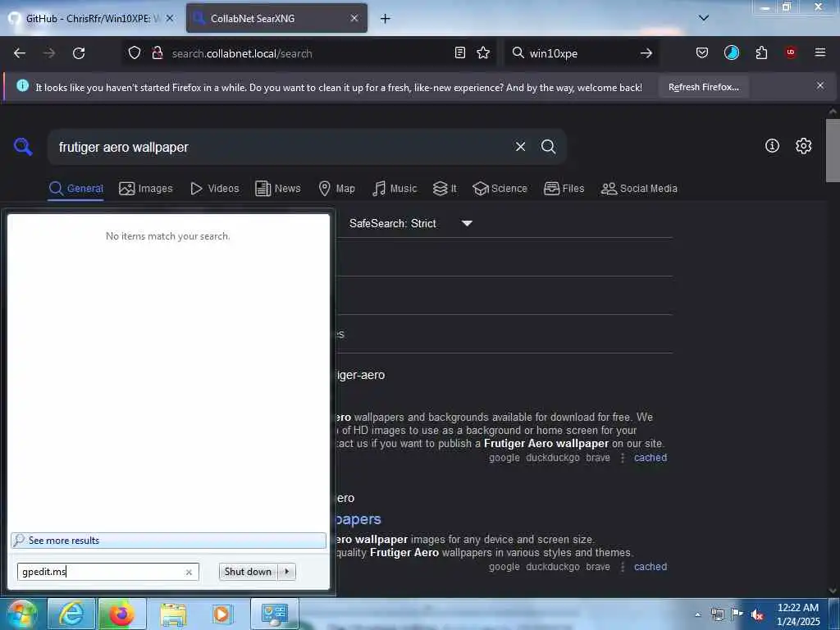Open the tracking protection shield icon
840x630 pixels.
click(135, 53)
